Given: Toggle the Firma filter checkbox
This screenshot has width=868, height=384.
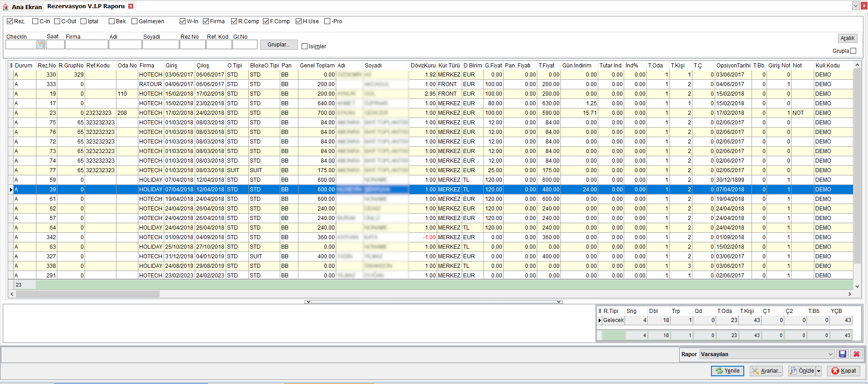Looking at the screenshot, I should click(x=206, y=21).
